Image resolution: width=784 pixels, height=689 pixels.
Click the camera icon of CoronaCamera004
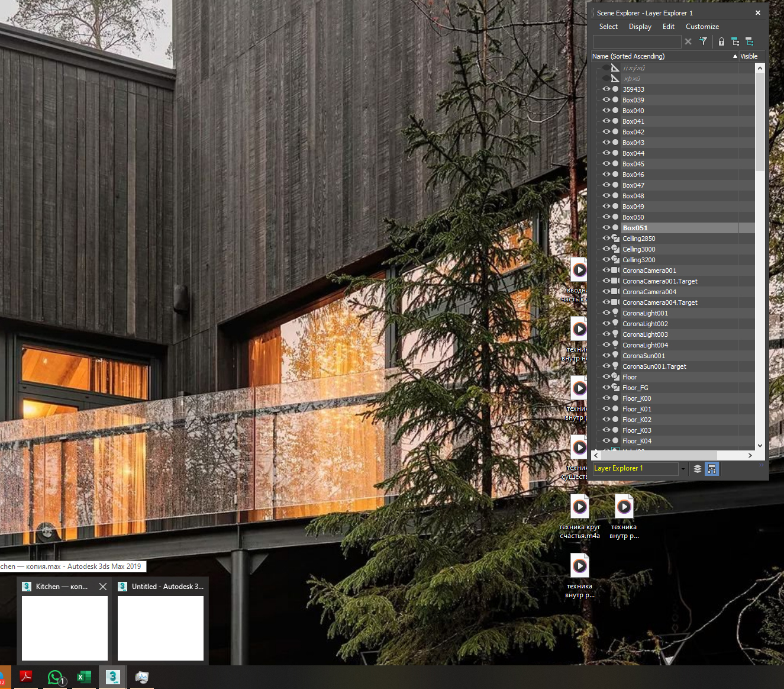[615, 291]
